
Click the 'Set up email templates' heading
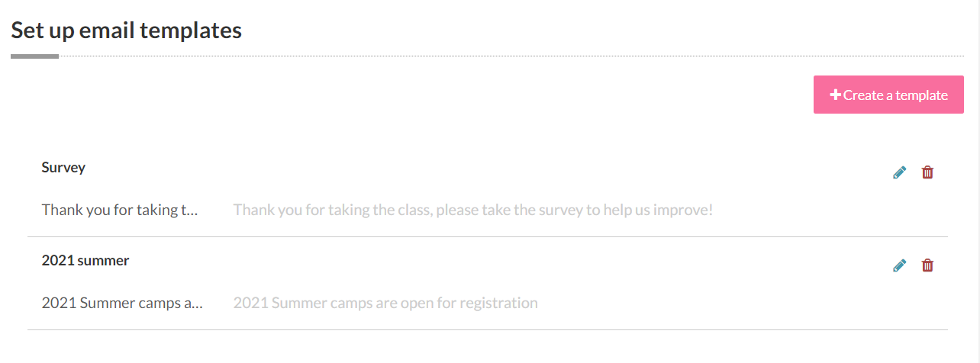(x=126, y=31)
